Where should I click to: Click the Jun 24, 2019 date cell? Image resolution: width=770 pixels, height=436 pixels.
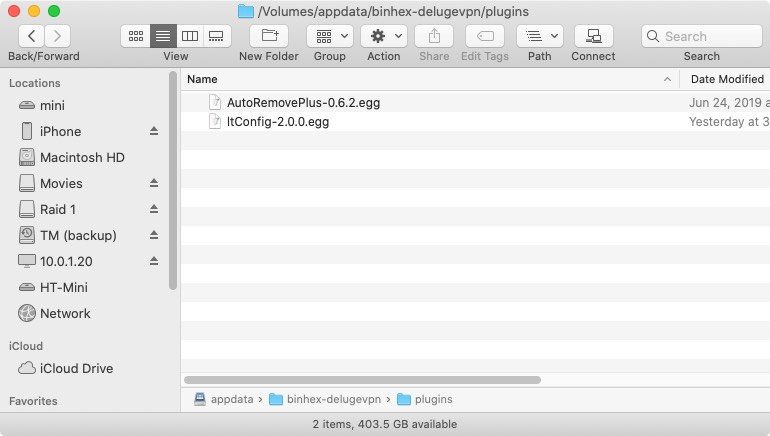pyautogui.click(x=729, y=103)
